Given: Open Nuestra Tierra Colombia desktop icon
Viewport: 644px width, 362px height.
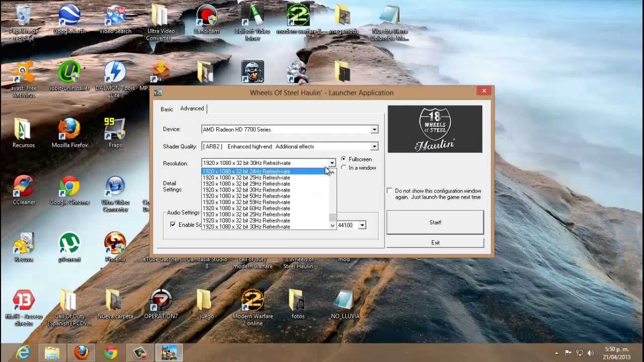Looking at the screenshot, I should (390, 22).
